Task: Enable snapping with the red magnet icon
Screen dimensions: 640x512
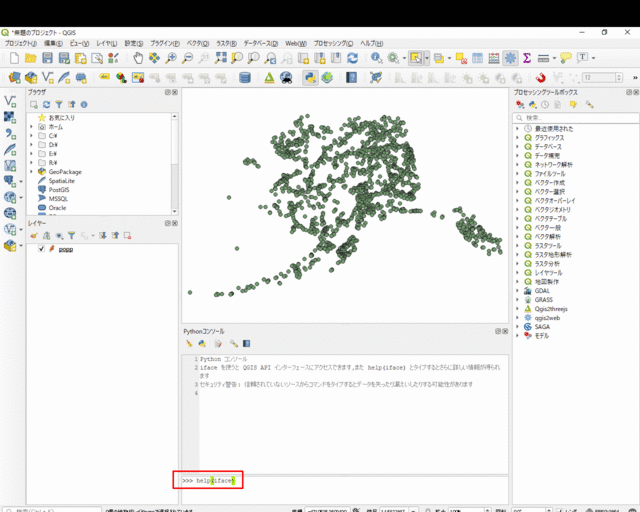Action: 540,77
